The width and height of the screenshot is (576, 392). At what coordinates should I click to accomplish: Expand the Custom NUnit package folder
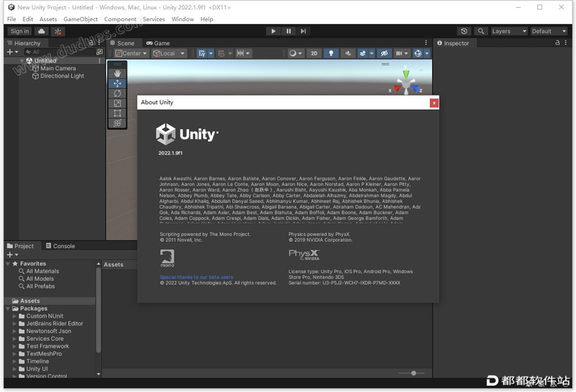click(x=14, y=316)
